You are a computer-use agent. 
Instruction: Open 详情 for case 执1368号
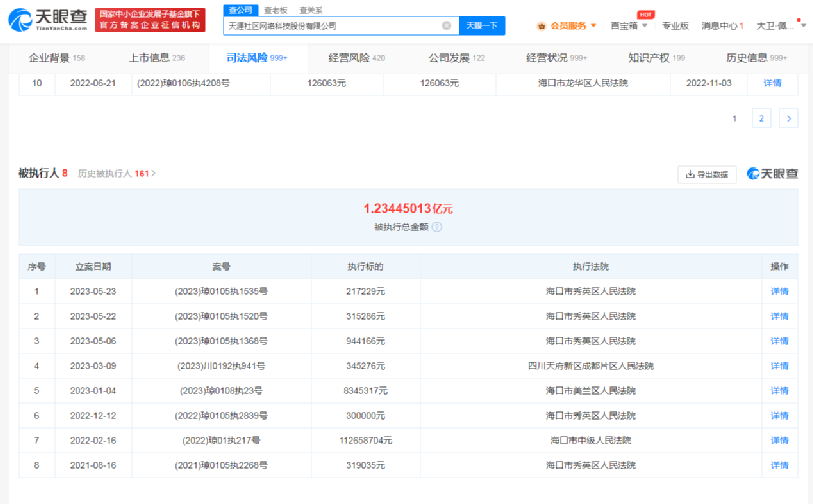click(779, 341)
